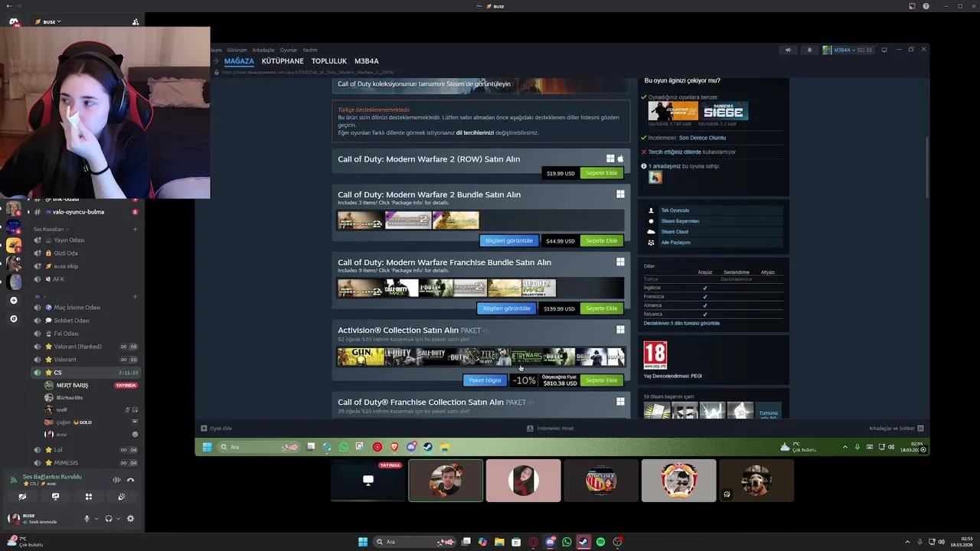Open the Oyunlar menu in Steam
980x551 pixels.
click(x=289, y=50)
